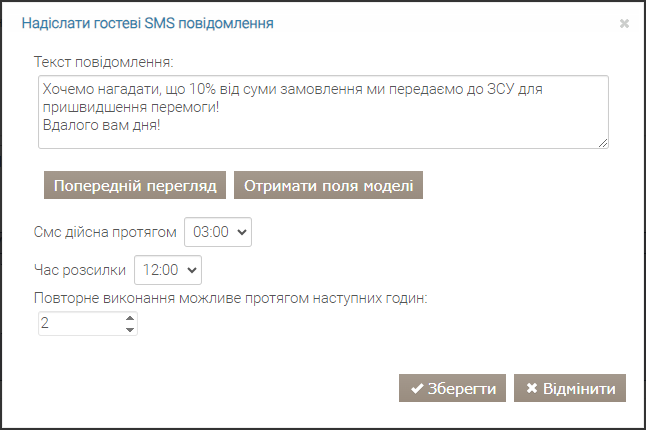Open the Час розсилки time dropdown
Viewport: 646px width, 430px height.
(168, 270)
